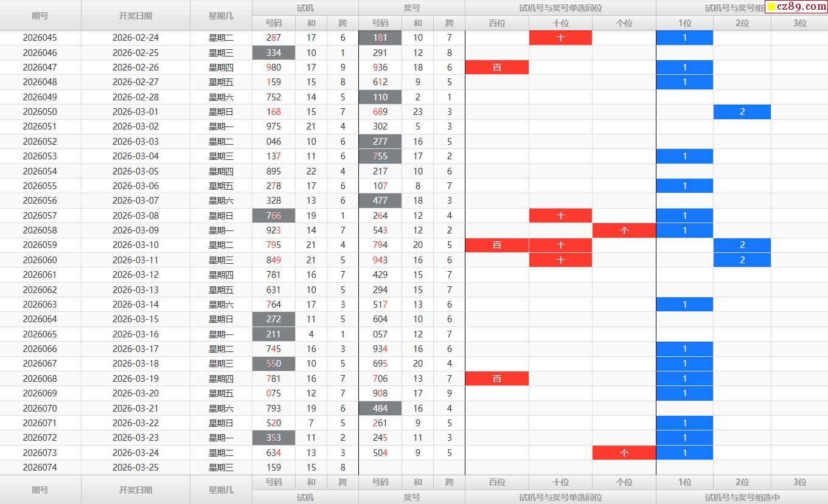Click blue 2 badge in row 2026050
Image resolution: width=828 pixels, height=504 pixels.
(742, 112)
